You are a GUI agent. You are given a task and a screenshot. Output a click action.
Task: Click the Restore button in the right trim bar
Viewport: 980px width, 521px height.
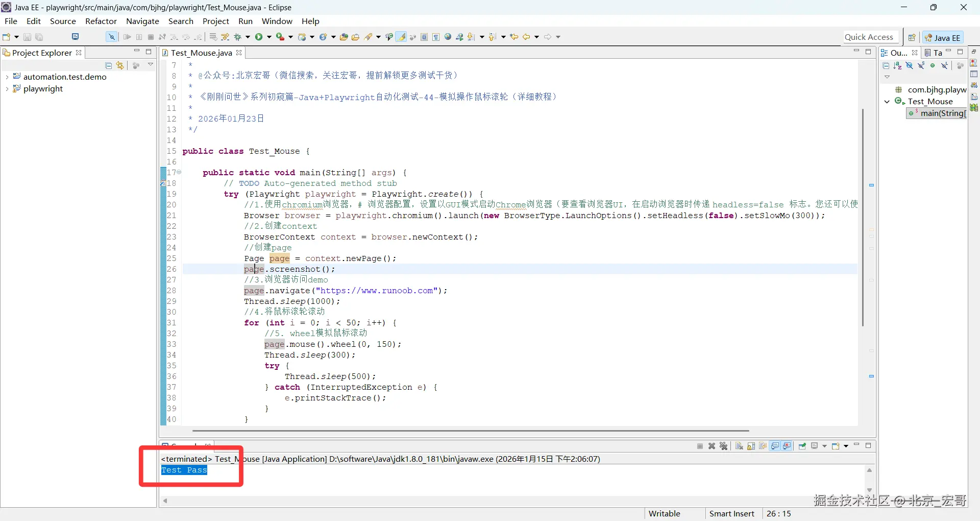[974, 52]
